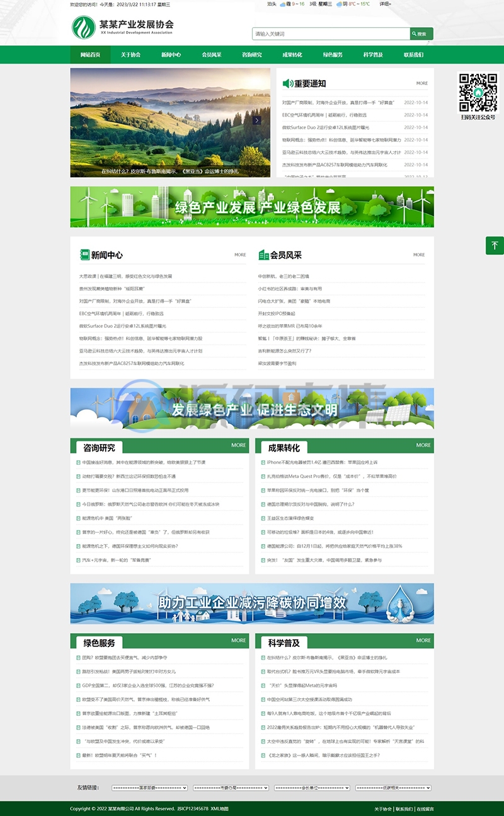Screen dimensions: 504x816
Task: Click the QR code image
Action: click(478, 92)
